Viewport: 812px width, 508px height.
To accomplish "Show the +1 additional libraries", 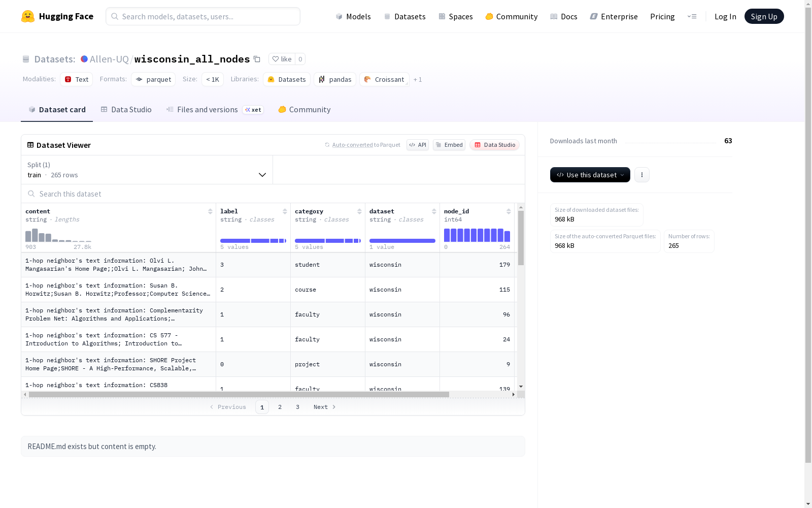I will (x=418, y=79).
